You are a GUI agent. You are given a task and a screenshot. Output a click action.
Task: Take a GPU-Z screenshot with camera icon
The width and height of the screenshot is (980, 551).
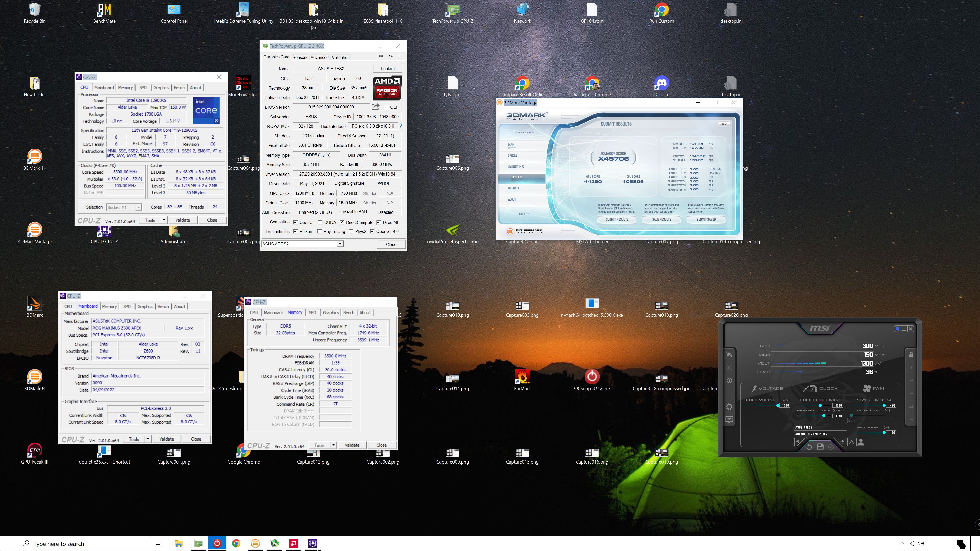[381, 56]
